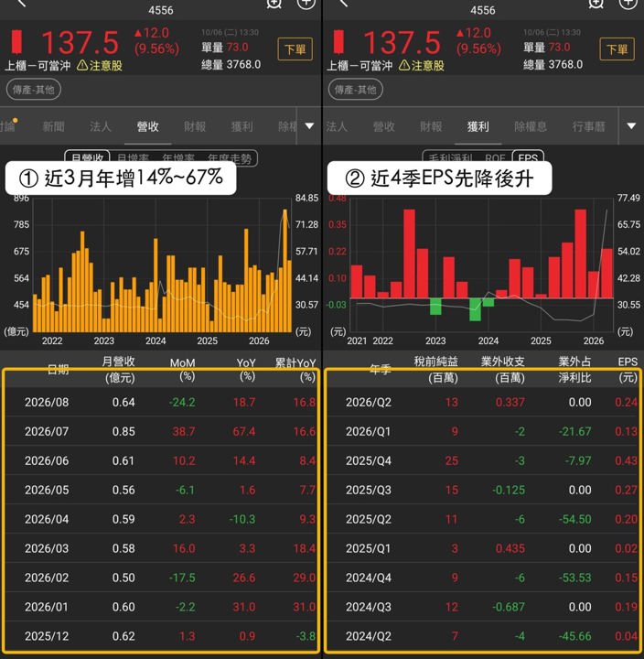Select the 2026/Q1 earnings row
This screenshot has height=659, width=644.
pyautogui.click(x=483, y=431)
